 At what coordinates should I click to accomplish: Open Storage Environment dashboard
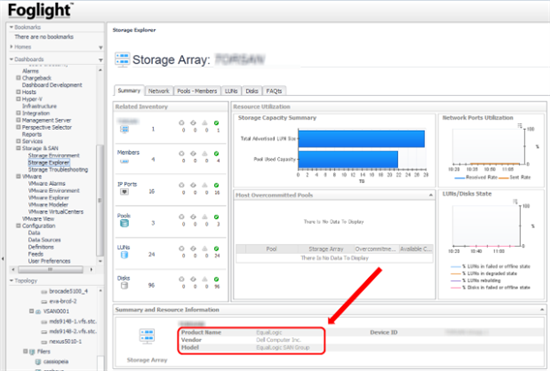(54, 155)
